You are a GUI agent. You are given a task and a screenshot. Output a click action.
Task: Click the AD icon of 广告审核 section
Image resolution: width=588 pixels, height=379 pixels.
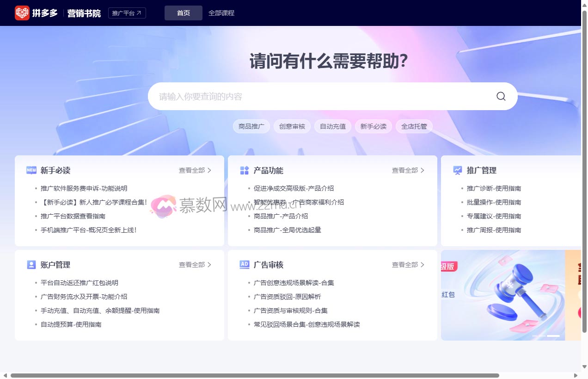(x=244, y=265)
